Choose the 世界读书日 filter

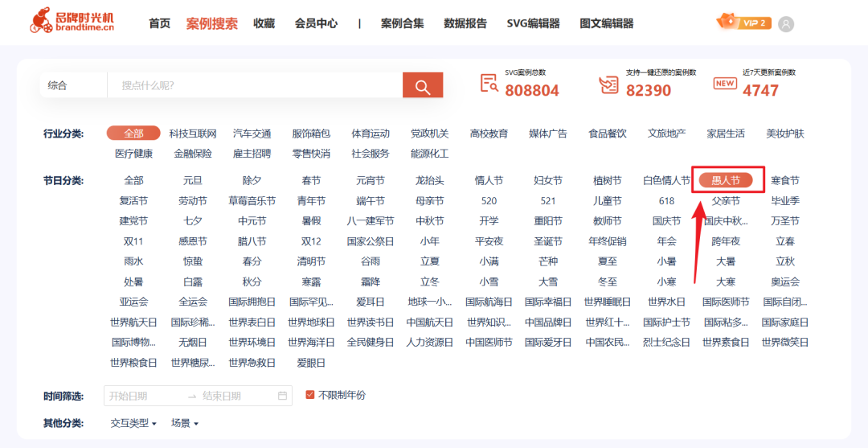(x=371, y=323)
